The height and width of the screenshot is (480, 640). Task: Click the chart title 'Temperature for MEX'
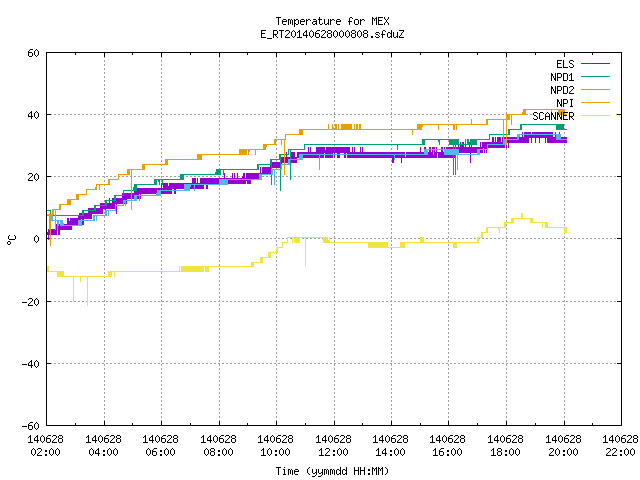332,21
